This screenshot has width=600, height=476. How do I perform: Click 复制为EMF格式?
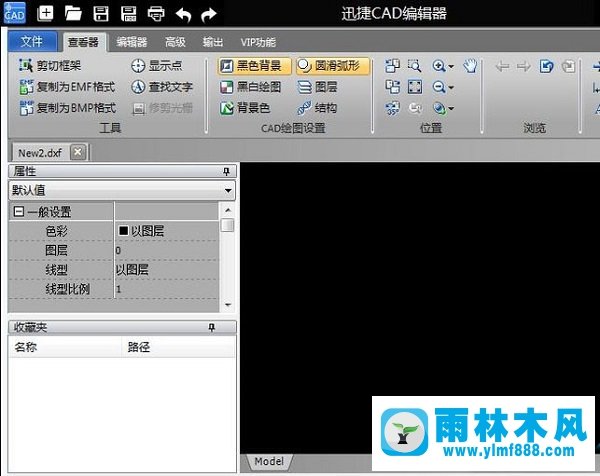pos(67,87)
